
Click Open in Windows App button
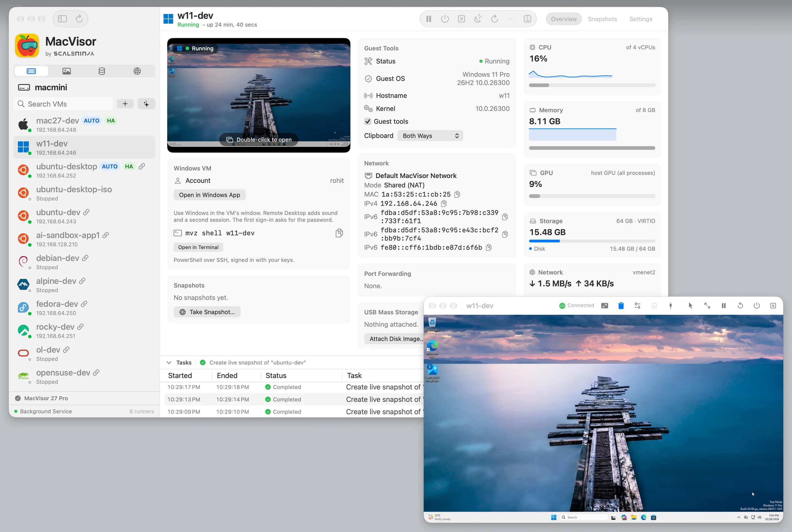[209, 195]
